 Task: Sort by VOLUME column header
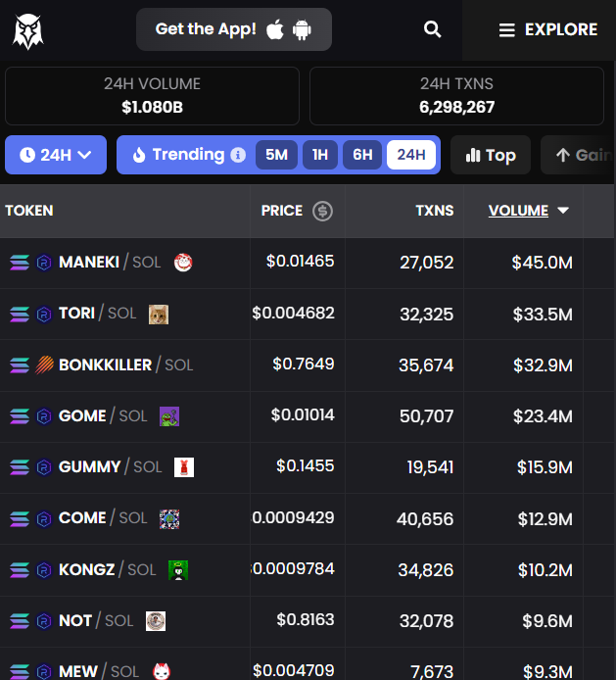[x=529, y=211]
